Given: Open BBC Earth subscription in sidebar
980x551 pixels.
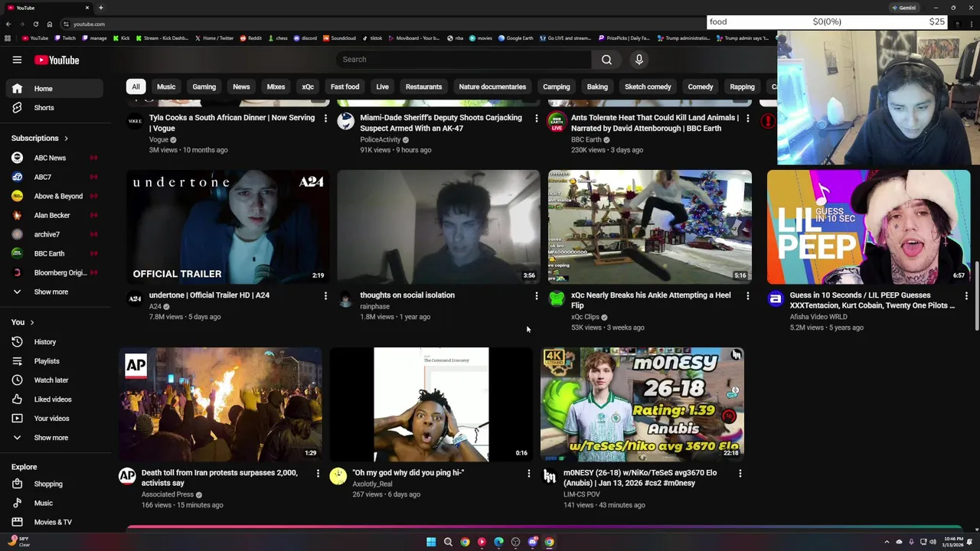Looking at the screenshot, I should click(51, 253).
